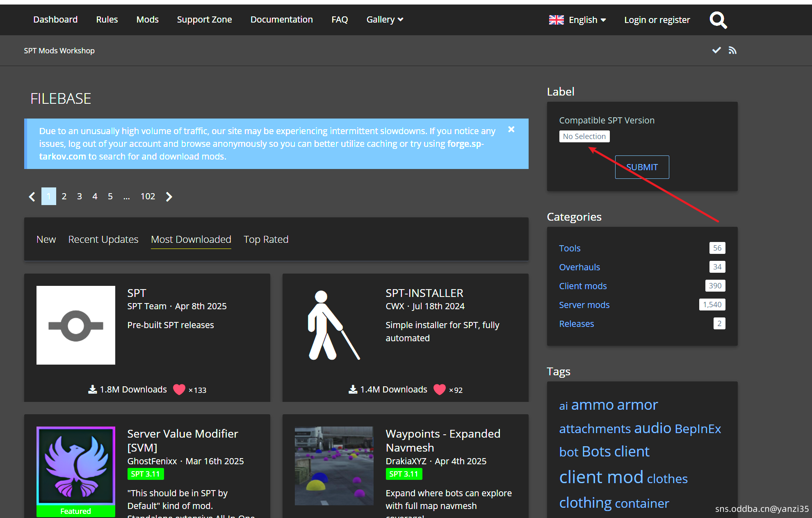Click the SUBMIT button

[642, 167]
